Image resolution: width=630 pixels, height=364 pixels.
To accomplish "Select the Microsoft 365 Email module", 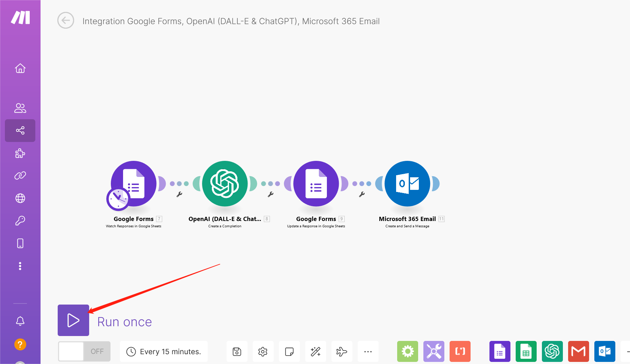I will click(x=407, y=184).
